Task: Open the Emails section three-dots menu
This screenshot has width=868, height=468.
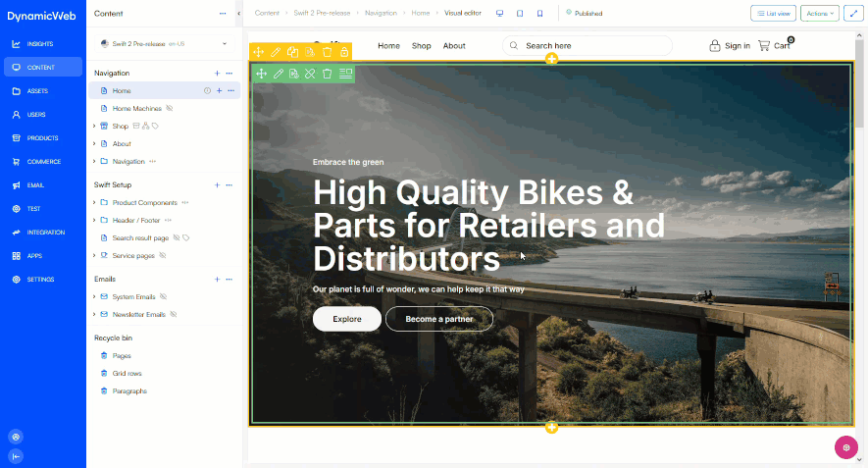Action: click(x=230, y=280)
